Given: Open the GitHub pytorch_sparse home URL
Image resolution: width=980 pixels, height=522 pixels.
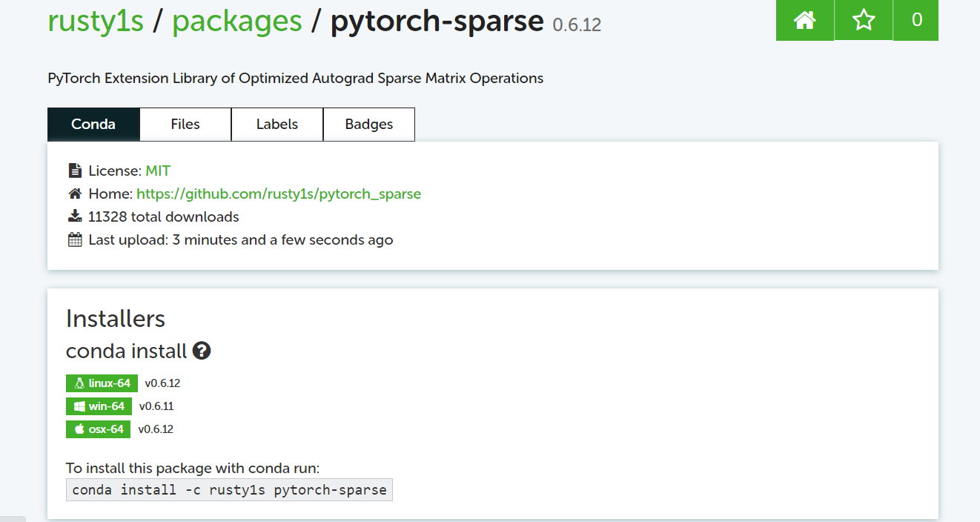Looking at the screenshot, I should (x=279, y=194).
